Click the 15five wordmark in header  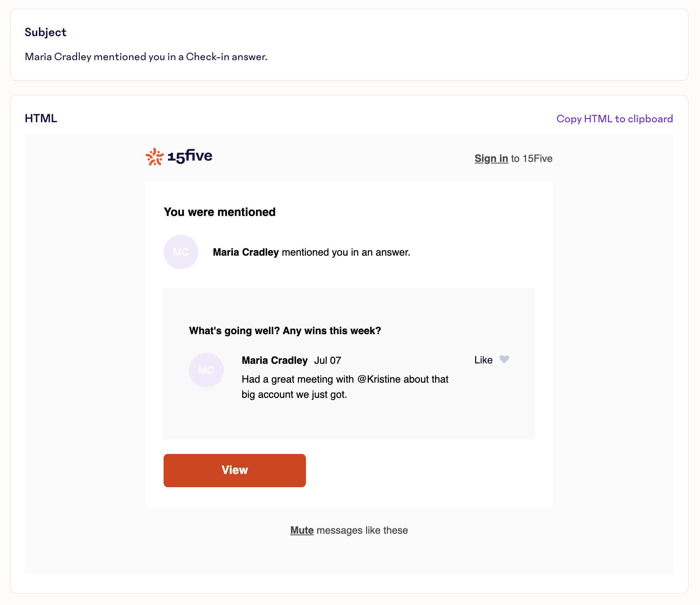coord(190,156)
